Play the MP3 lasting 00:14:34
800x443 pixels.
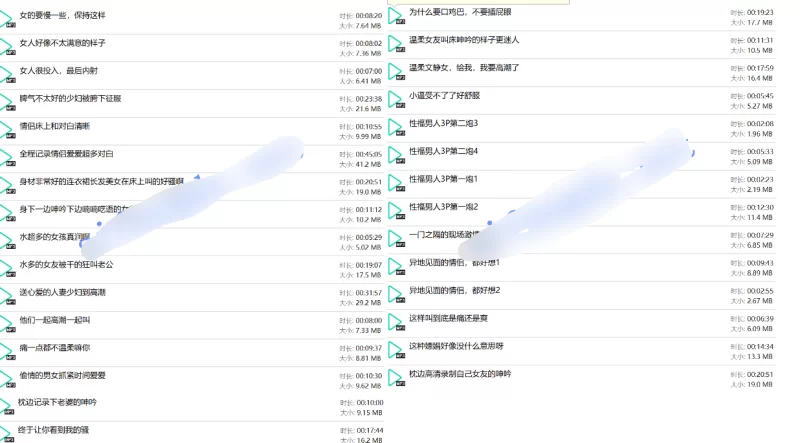[x=396, y=350]
